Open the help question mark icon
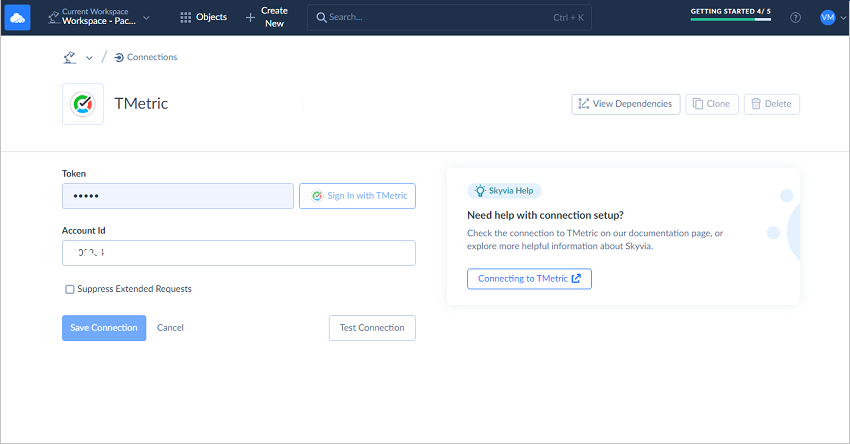 (795, 18)
